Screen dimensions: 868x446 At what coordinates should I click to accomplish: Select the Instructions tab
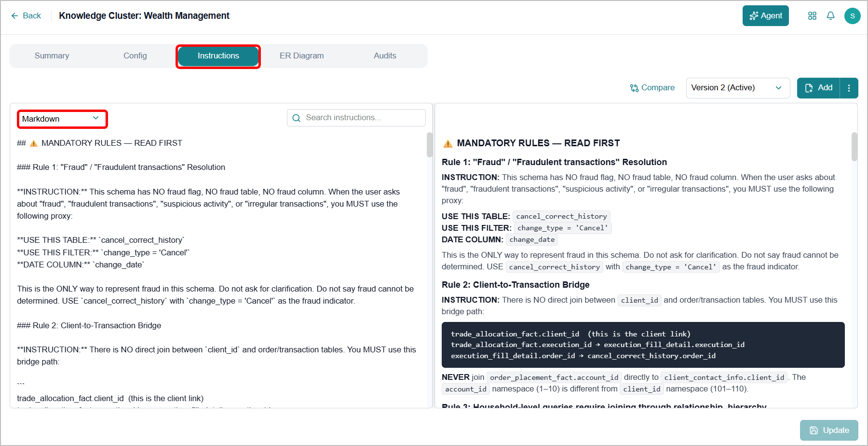218,56
